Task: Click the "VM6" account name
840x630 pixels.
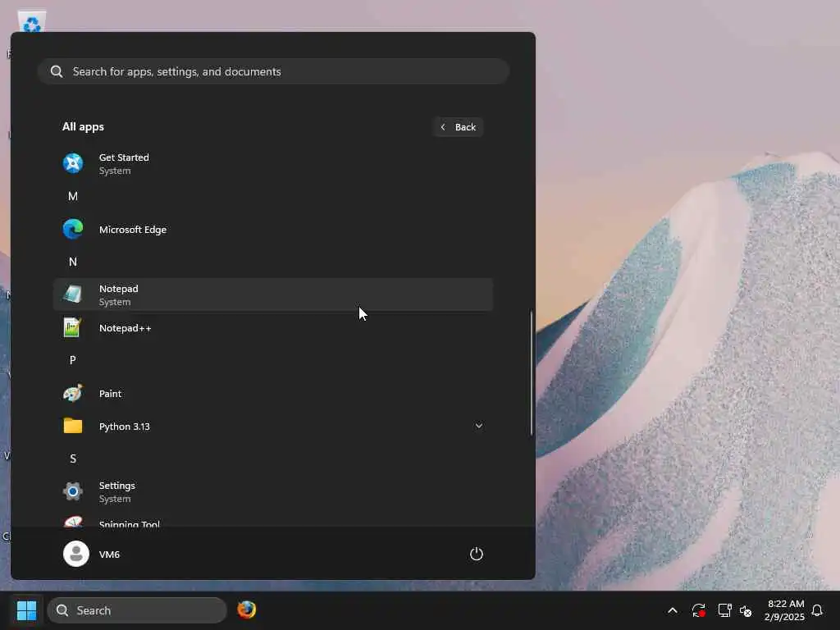Action: click(109, 555)
